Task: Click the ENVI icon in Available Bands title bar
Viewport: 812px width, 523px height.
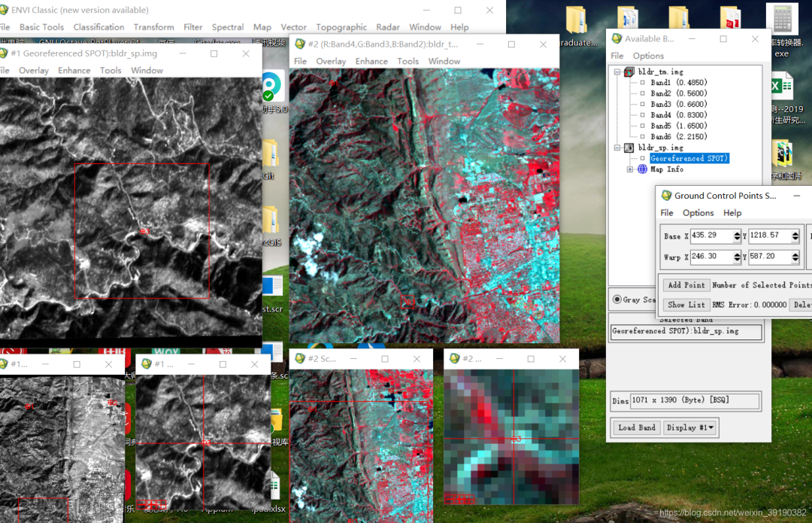Action: coord(617,39)
